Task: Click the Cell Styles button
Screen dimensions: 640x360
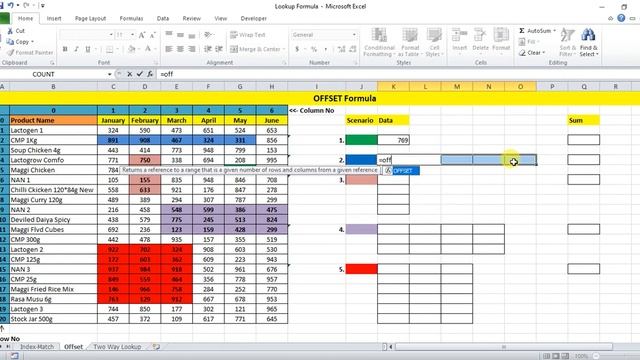Action: coord(434,42)
